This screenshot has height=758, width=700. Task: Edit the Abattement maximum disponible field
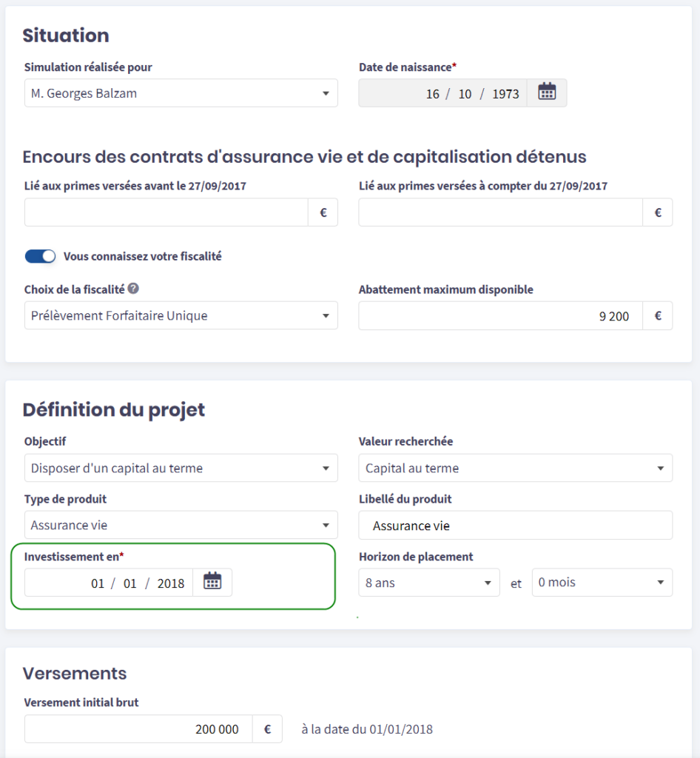501,316
